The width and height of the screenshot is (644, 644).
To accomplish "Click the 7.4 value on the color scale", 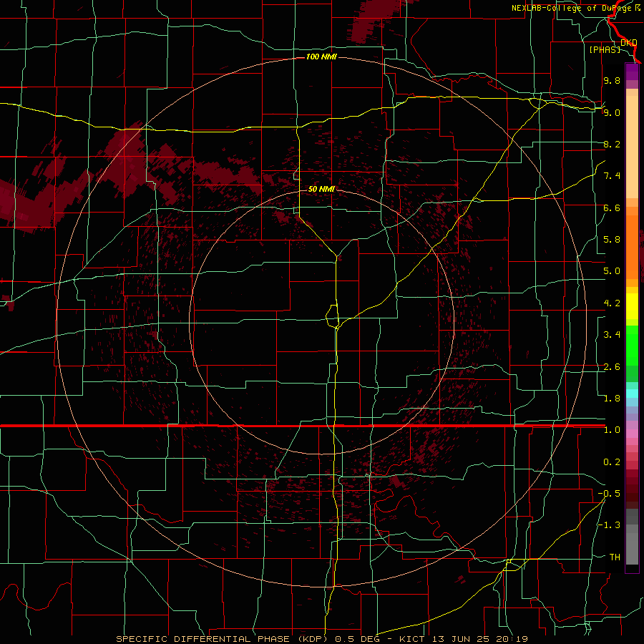I will point(612,176).
